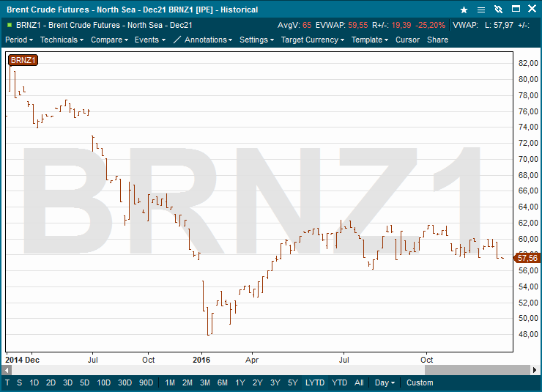Click the -25,20% return value
This screenshot has height=392, width=542.
430,25
